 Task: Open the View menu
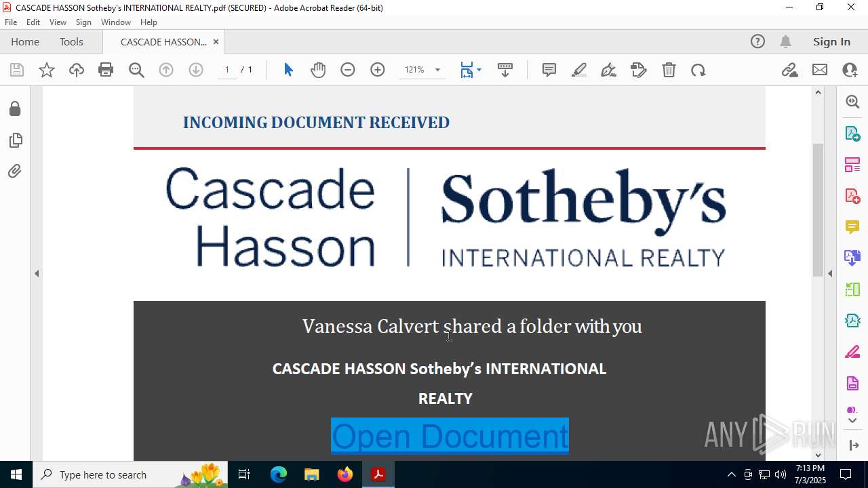point(58,22)
